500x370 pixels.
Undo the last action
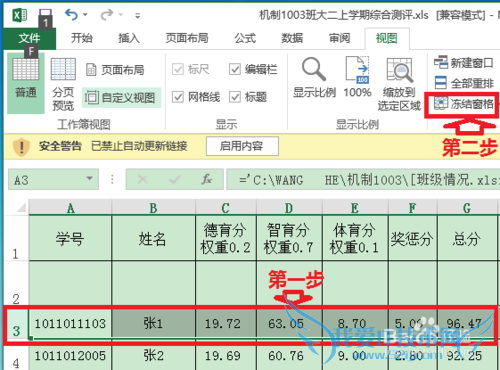click(x=71, y=15)
